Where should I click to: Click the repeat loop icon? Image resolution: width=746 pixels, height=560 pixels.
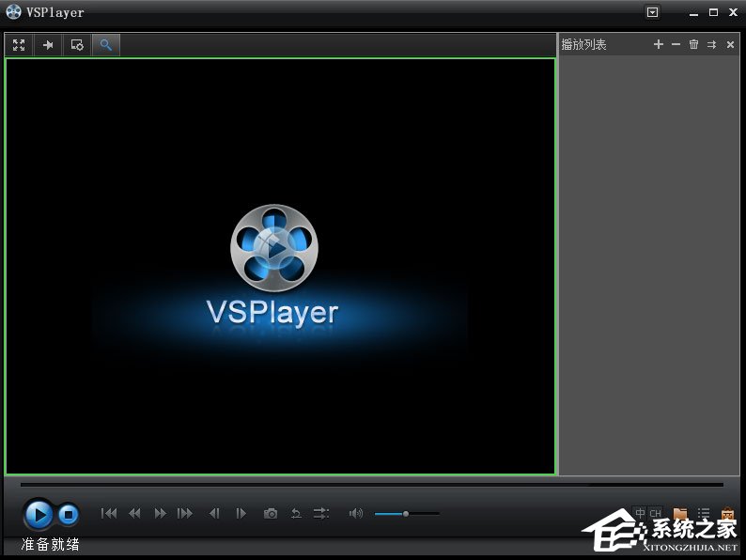(296, 513)
